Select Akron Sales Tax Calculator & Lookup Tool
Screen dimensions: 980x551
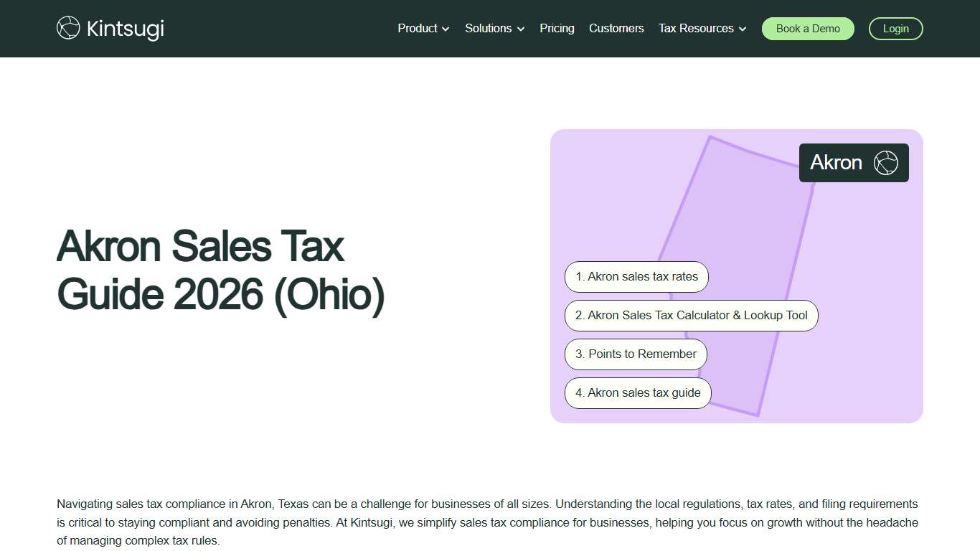click(x=690, y=315)
